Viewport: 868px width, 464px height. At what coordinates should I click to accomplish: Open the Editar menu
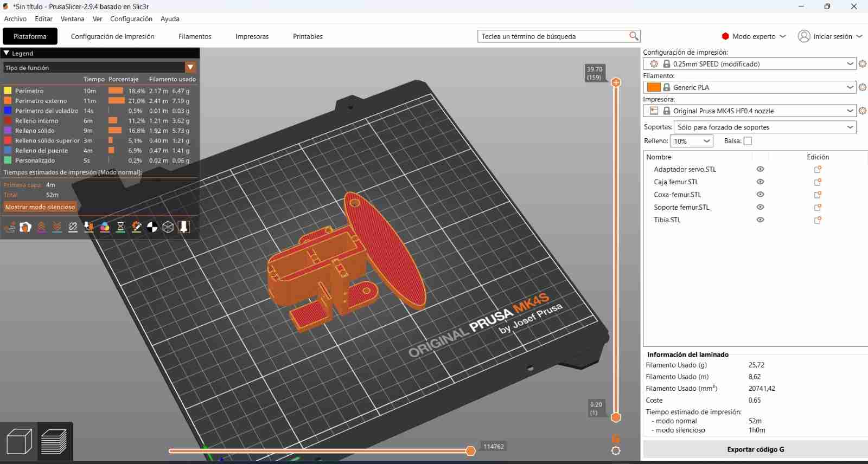tap(43, 18)
